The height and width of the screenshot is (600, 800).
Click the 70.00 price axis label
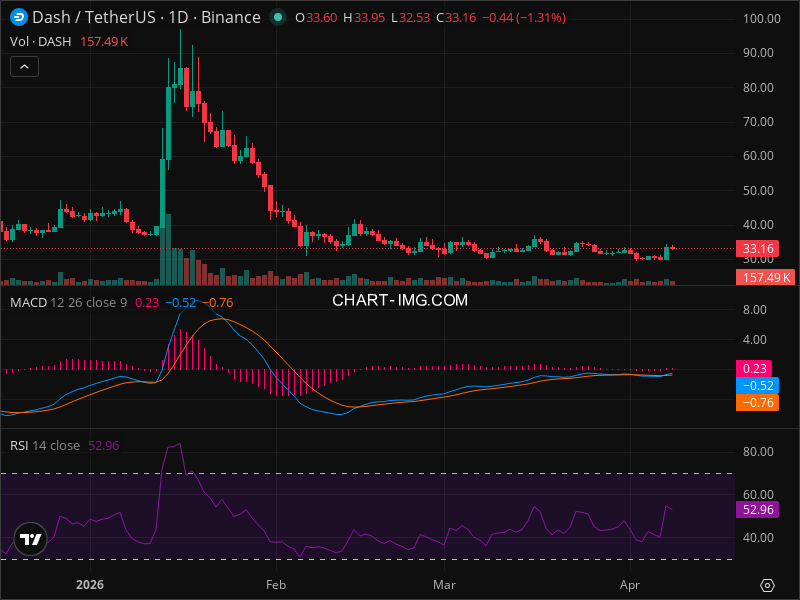click(758, 121)
